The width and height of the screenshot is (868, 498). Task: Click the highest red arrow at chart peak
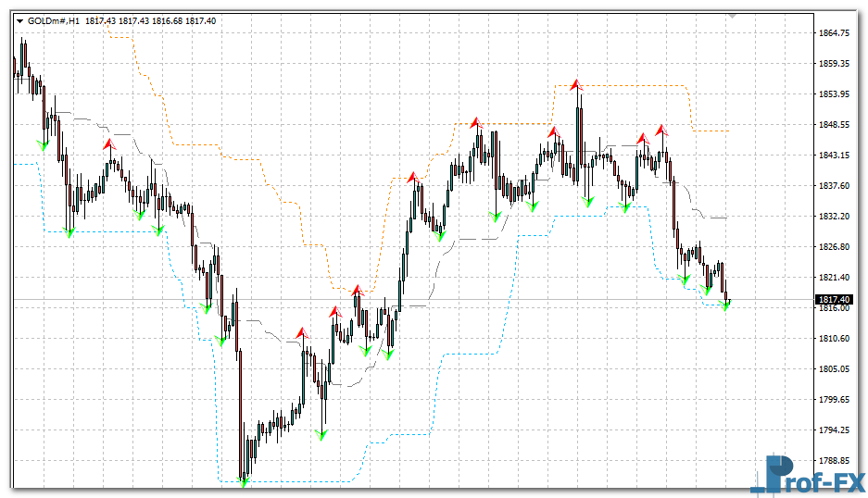576,84
